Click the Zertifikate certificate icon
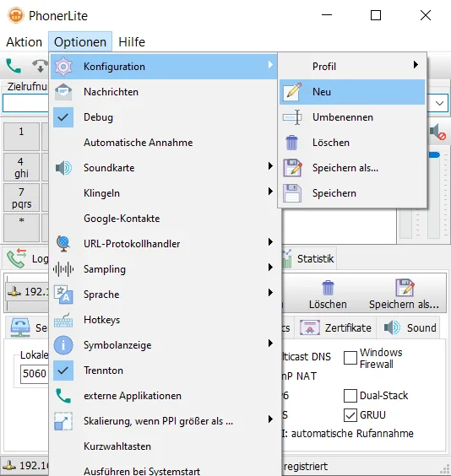The height and width of the screenshot is (476, 451). pos(310,327)
